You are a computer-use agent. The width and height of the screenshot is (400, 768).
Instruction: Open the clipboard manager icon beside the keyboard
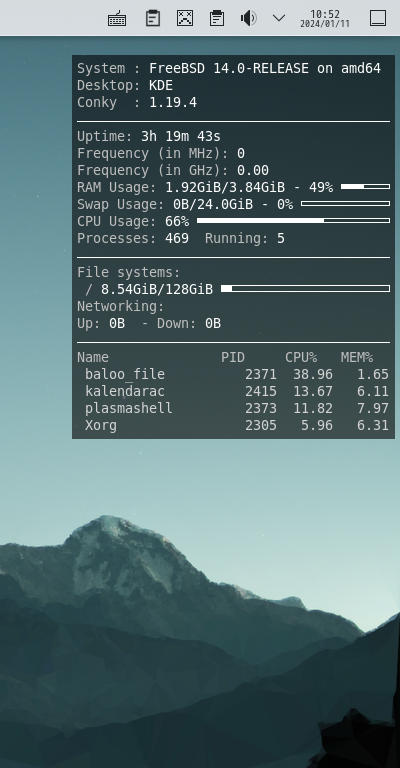click(153, 18)
